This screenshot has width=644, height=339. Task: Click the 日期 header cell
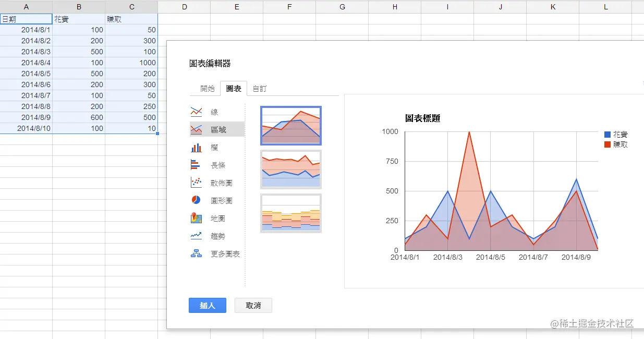point(26,19)
